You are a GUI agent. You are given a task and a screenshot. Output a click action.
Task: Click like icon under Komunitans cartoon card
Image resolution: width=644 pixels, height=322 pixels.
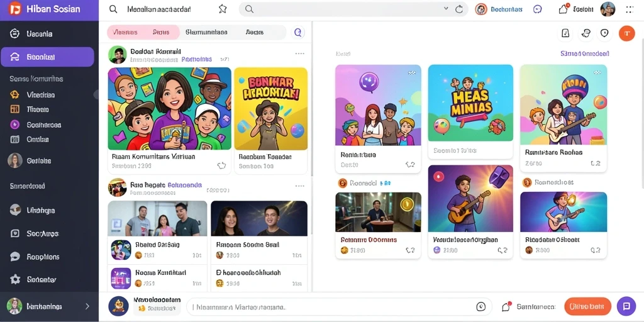(221, 165)
